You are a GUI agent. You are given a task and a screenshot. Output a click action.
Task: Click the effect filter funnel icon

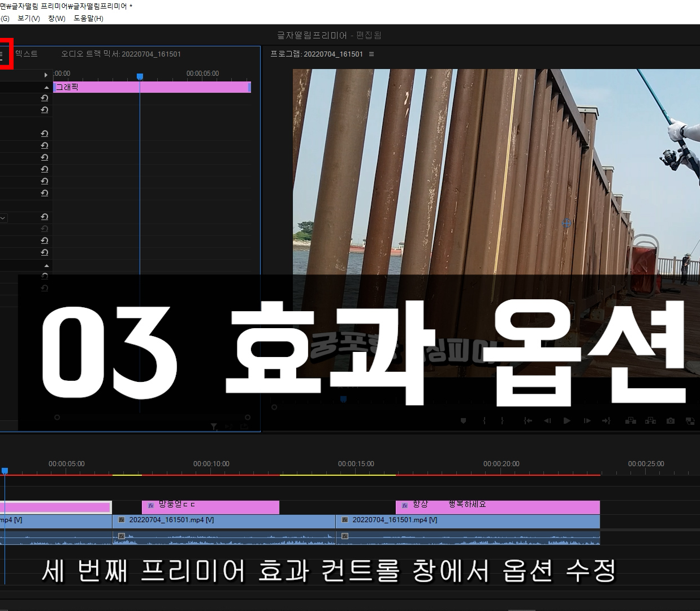(214, 427)
